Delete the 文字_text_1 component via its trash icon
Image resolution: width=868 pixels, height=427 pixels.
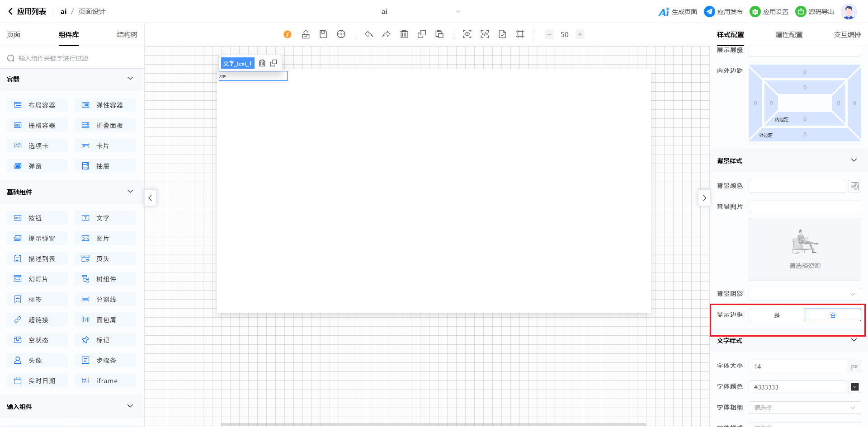pos(262,63)
